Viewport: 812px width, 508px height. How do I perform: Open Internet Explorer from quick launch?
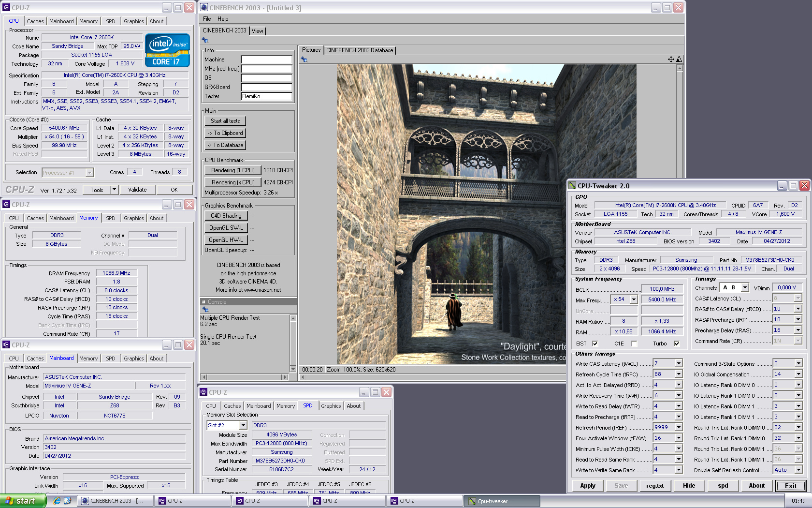click(57, 501)
